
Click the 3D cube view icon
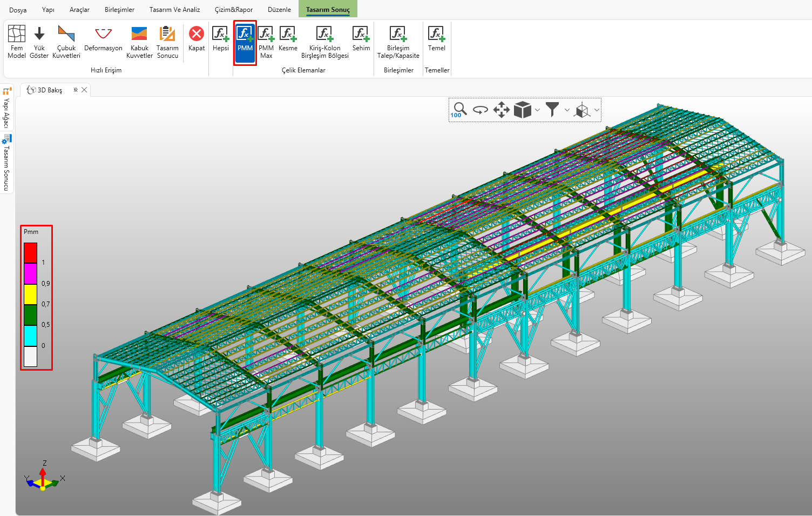[522, 110]
